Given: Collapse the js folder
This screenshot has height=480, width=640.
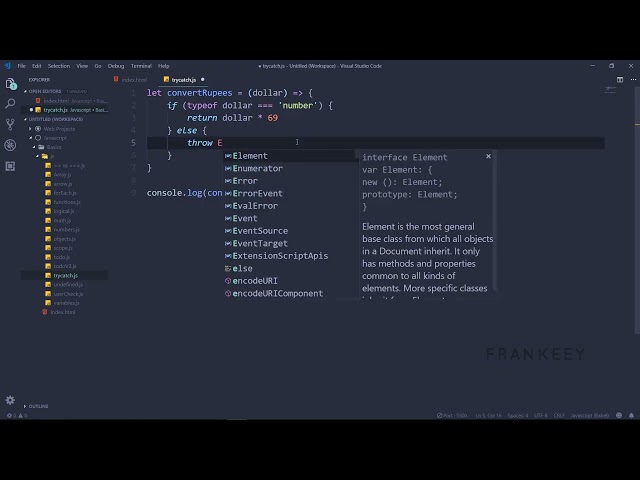Looking at the screenshot, I should [x=52, y=156].
